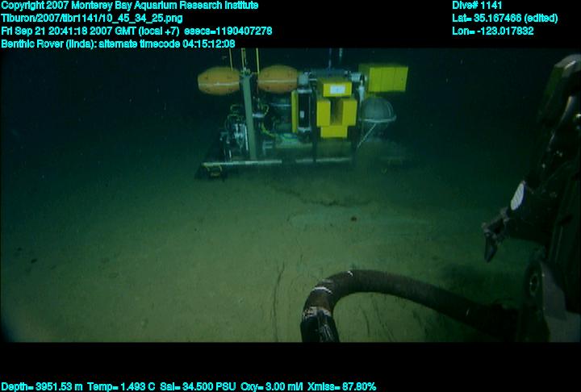Click the yellow U-shaped foam block on rover

click(x=336, y=117)
